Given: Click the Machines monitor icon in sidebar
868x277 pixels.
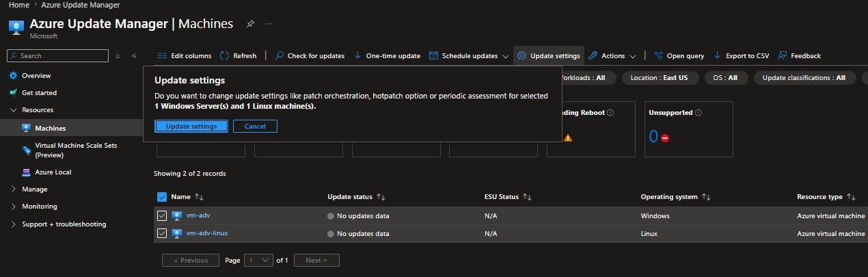Looking at the screenshot, I should click(26, 128).
